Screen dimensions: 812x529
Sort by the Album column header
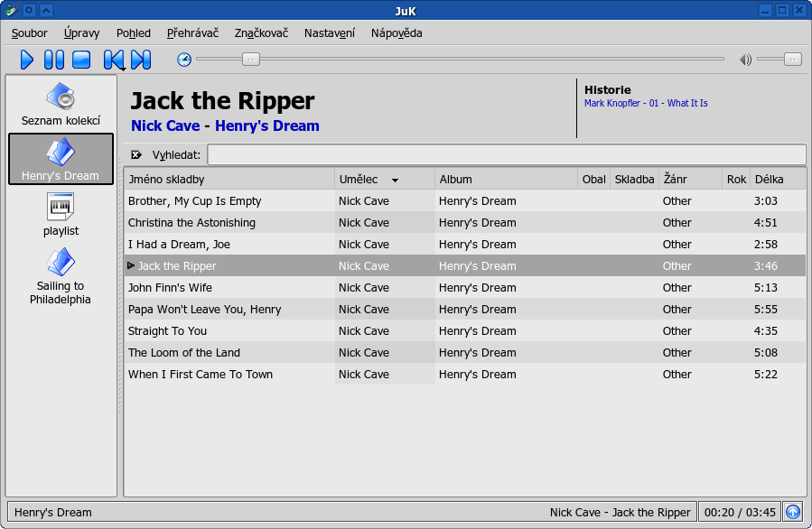(x=507, y=179)
